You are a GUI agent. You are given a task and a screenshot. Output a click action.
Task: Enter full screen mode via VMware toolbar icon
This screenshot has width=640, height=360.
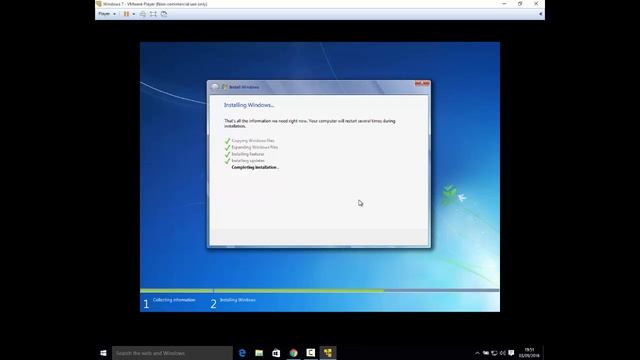[153, 14]
